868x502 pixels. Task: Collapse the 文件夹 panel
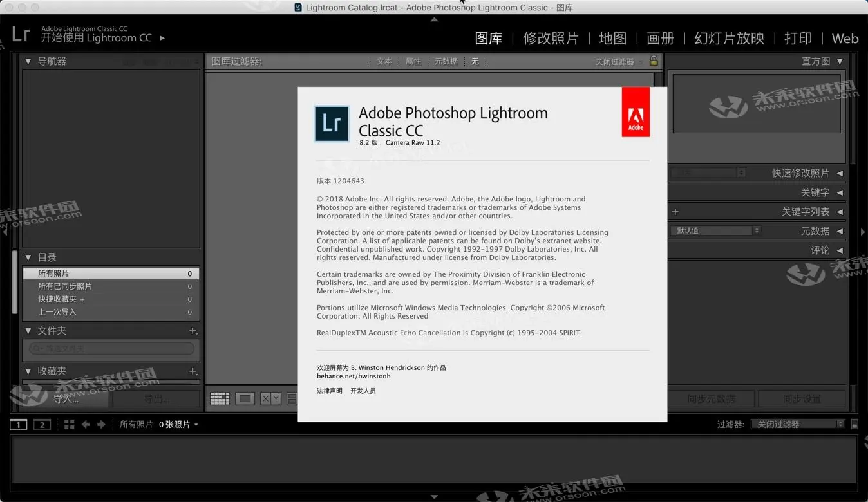28,331
